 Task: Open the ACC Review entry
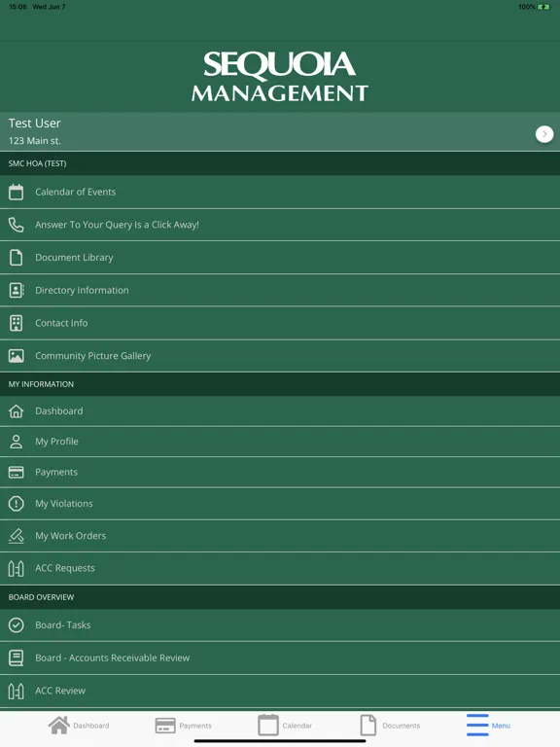[280, 691]
